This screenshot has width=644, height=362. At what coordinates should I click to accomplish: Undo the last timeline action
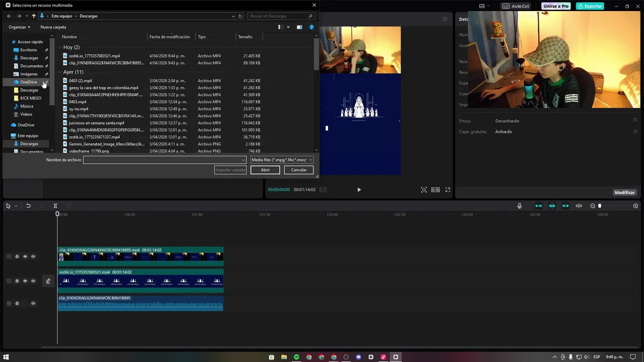[28, 206]
